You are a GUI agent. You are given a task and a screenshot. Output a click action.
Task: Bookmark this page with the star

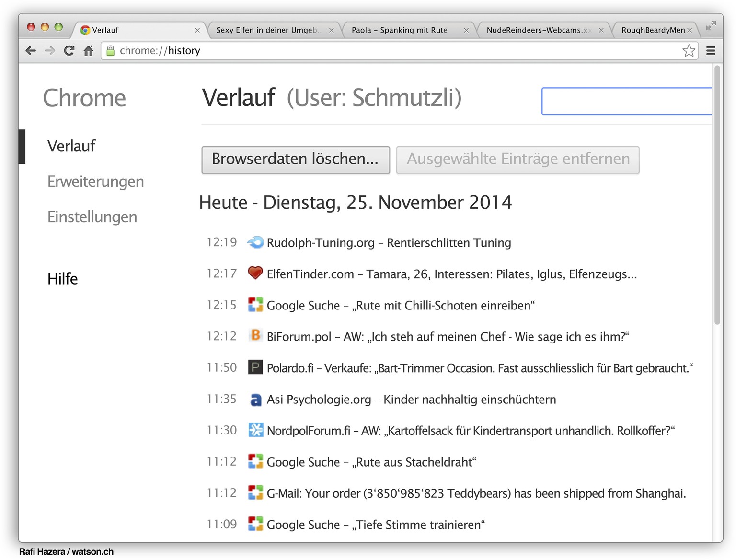click(689, 50)
